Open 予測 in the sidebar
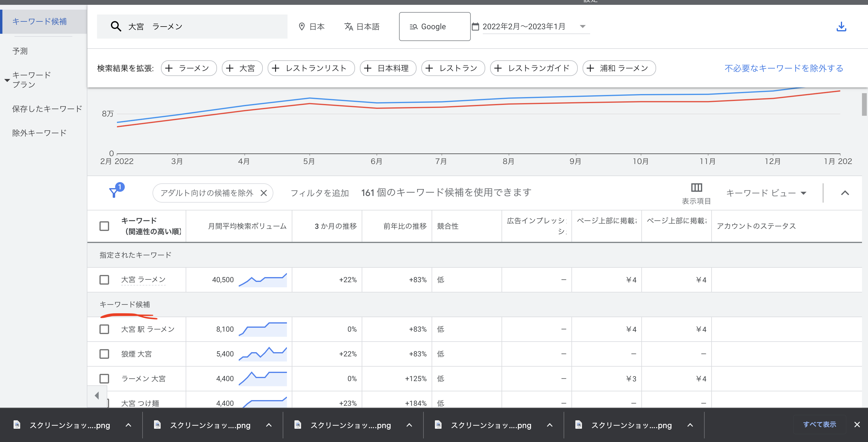Image resolution: width=868 pixels, height=442 pixels. click(20, 51)
